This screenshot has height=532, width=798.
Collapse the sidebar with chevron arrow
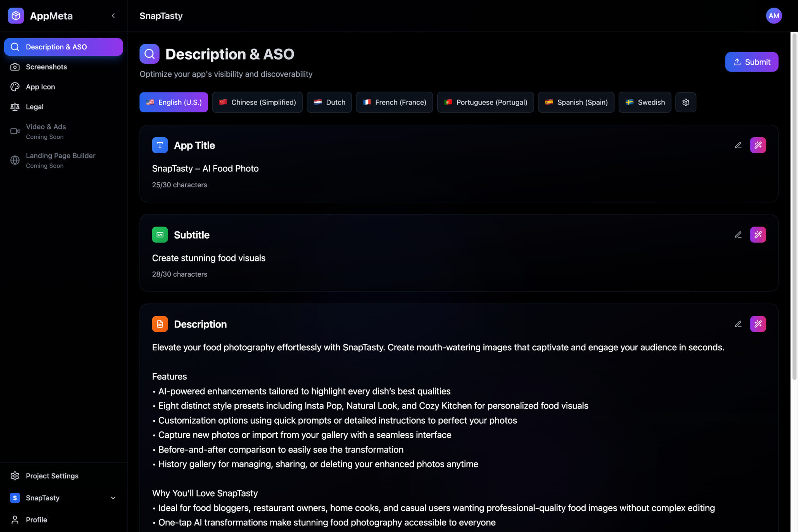(113, 16)
